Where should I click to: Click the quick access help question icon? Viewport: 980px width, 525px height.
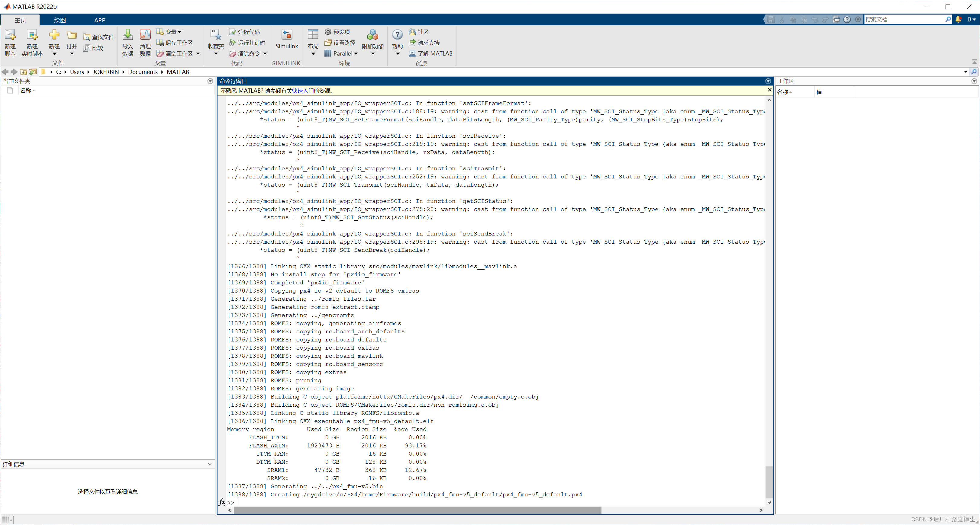pyautogui.click(x=847, y=19)
